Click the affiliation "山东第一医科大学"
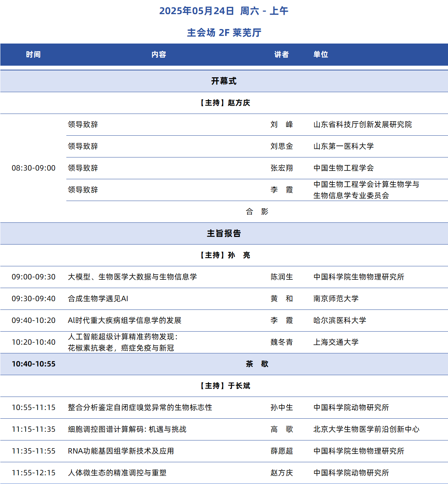 [x=344, y=146]
